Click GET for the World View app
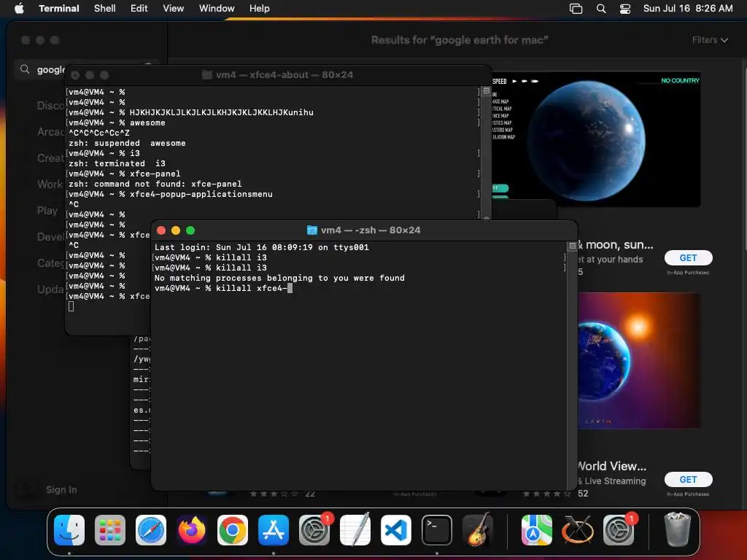The height and width of the screenshot is (560, 747). click(x=689, y=480)
